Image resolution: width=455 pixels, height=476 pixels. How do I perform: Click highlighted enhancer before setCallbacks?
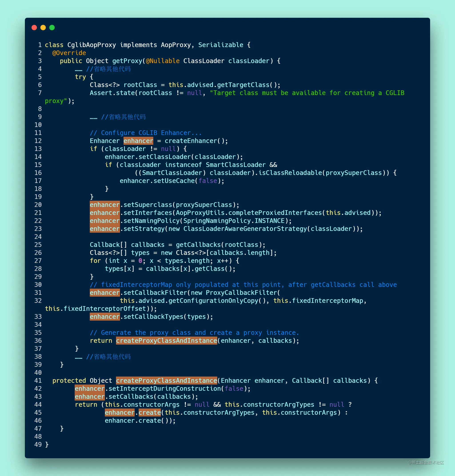[x=90, y=397]
